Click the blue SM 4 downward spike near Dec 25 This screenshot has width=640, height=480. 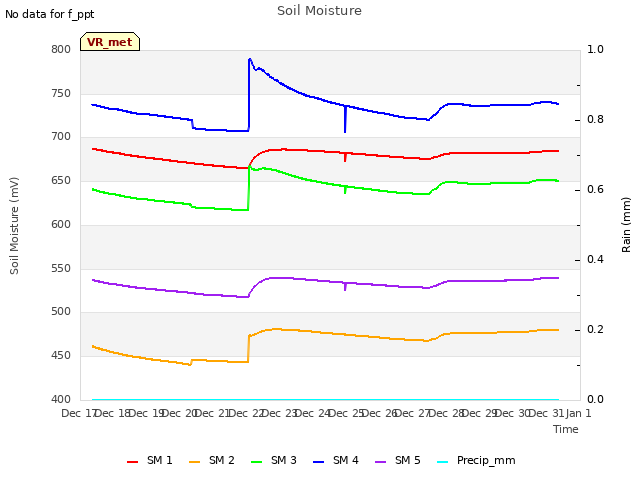345,119
